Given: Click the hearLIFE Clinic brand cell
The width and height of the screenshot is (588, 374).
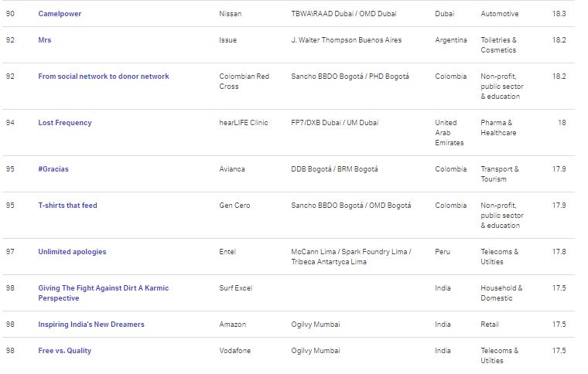Looking at the screenshot, I should pos(244,123).
